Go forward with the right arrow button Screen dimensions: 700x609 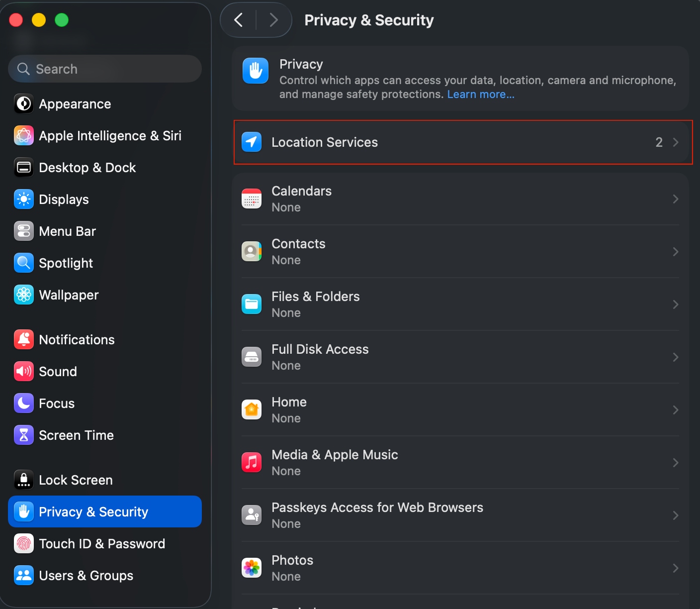point(273,20)
